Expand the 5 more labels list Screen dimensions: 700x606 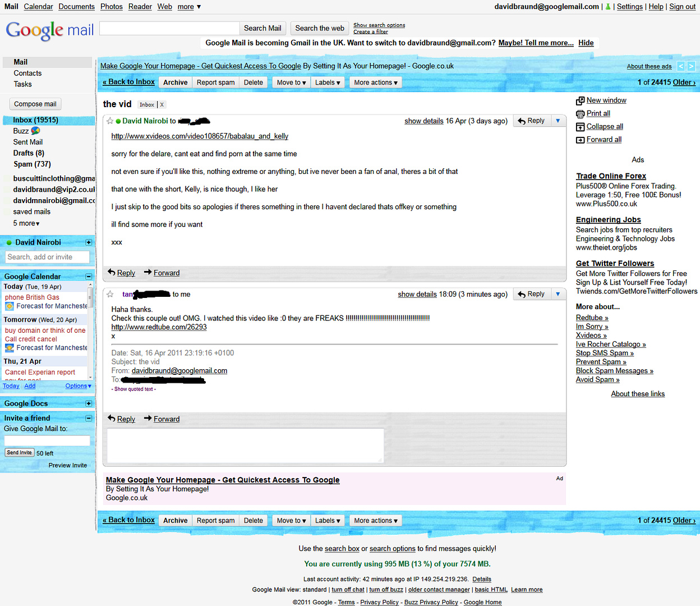(26, 223)
